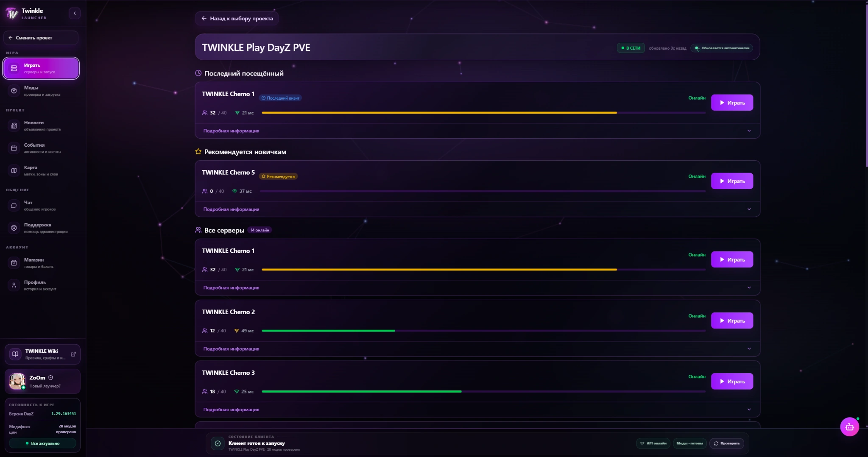Click the TWINKLE Wiki book icon

[x=15, y=354]
